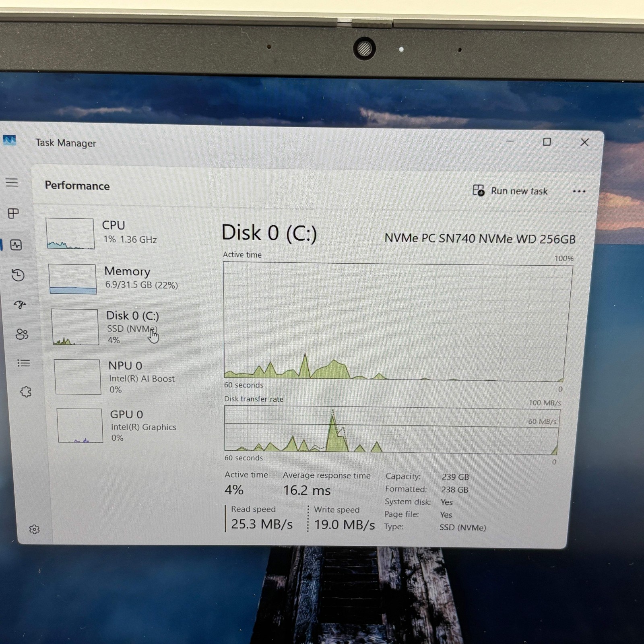This screenshot has width=644, height=644.
Task: Open the hamburger navigation menu
Action: 12,183
